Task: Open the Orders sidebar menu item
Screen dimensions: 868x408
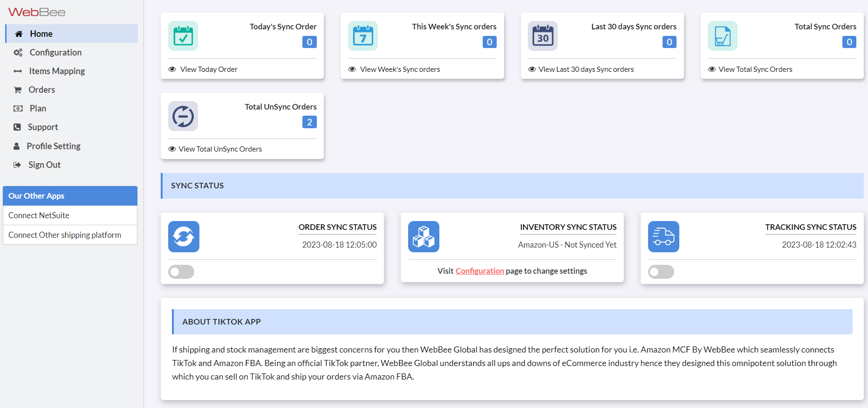Action: coord(41,90)
